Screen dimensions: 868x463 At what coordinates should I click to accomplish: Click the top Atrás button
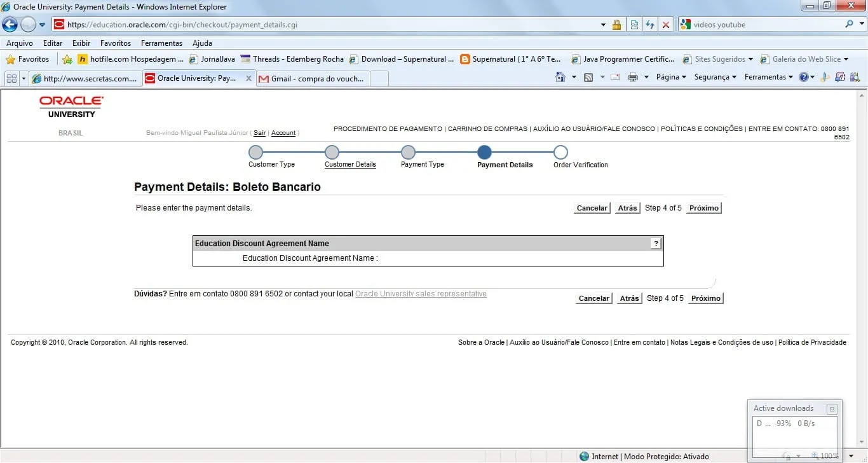627,208
